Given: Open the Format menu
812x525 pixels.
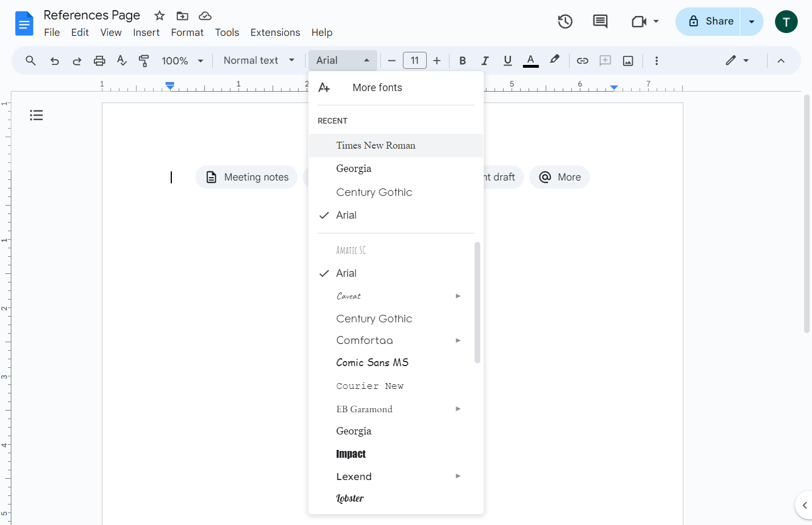Looking at the screenshot, I should 187,32.
